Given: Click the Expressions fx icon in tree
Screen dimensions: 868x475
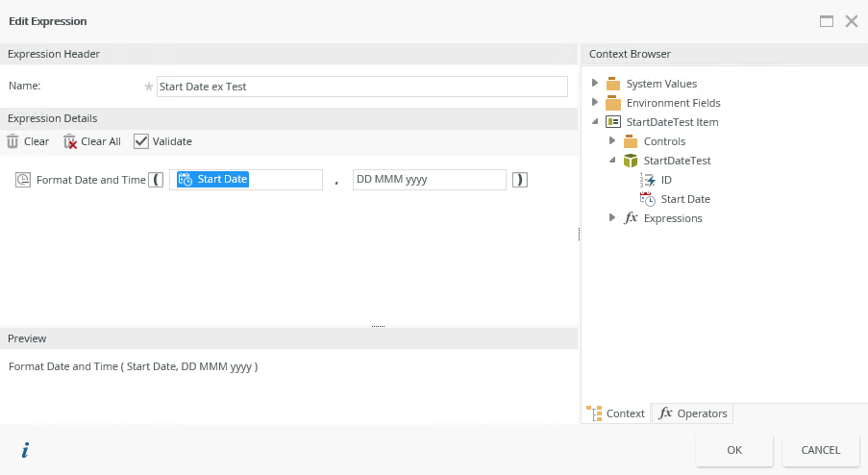Looking at the screenshot, I should (631, 218).
